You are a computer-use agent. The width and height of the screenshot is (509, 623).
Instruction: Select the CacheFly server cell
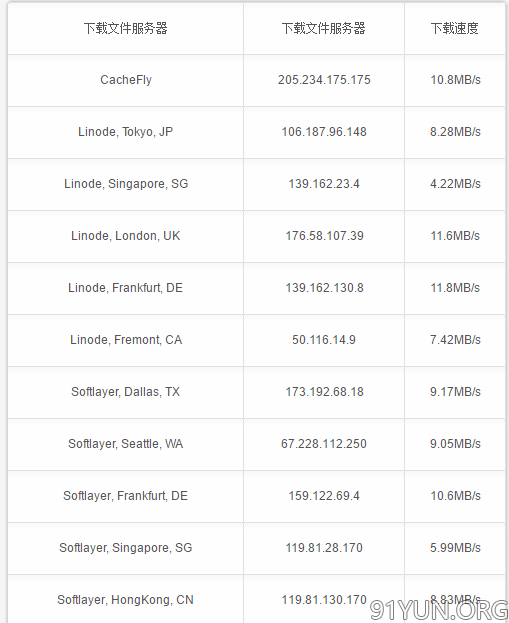(x=126, y=80)
